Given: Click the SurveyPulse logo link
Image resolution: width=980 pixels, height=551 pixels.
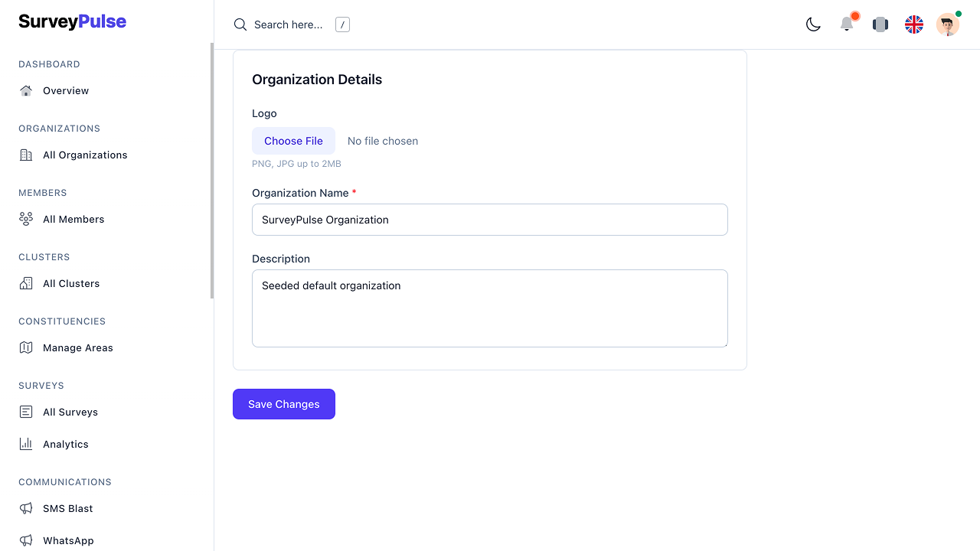Looking at the screenshot, I should click(73, 21).
